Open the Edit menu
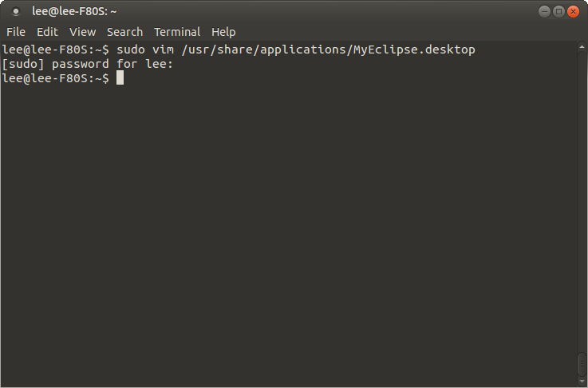 [47, 32]
